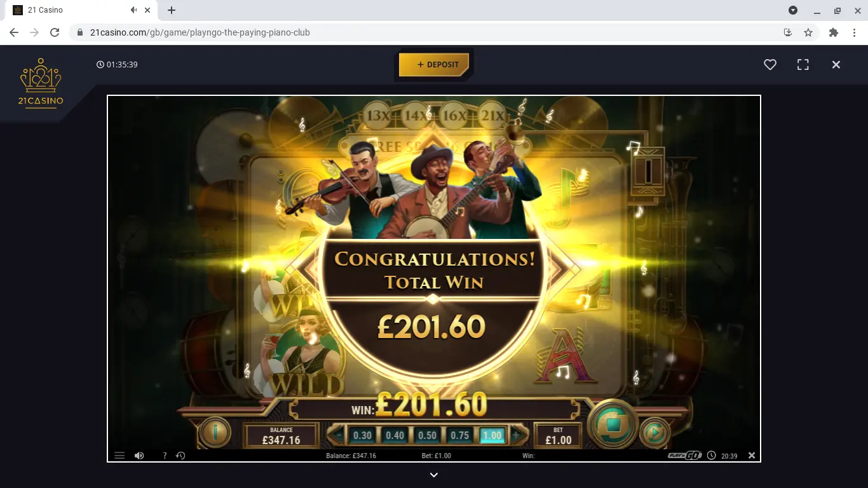
Task: Increase bet with the plus arrow
Action: pyautogui.click(x=517, y=435)
